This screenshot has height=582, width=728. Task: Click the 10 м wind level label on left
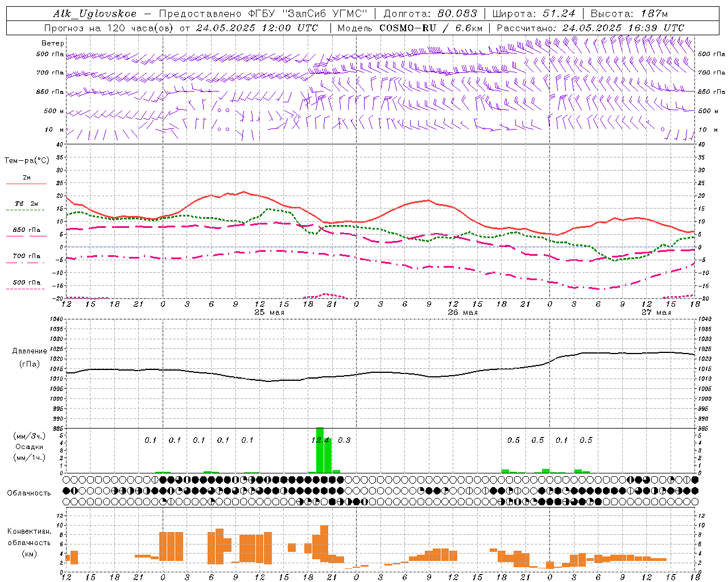coord(55,130)
